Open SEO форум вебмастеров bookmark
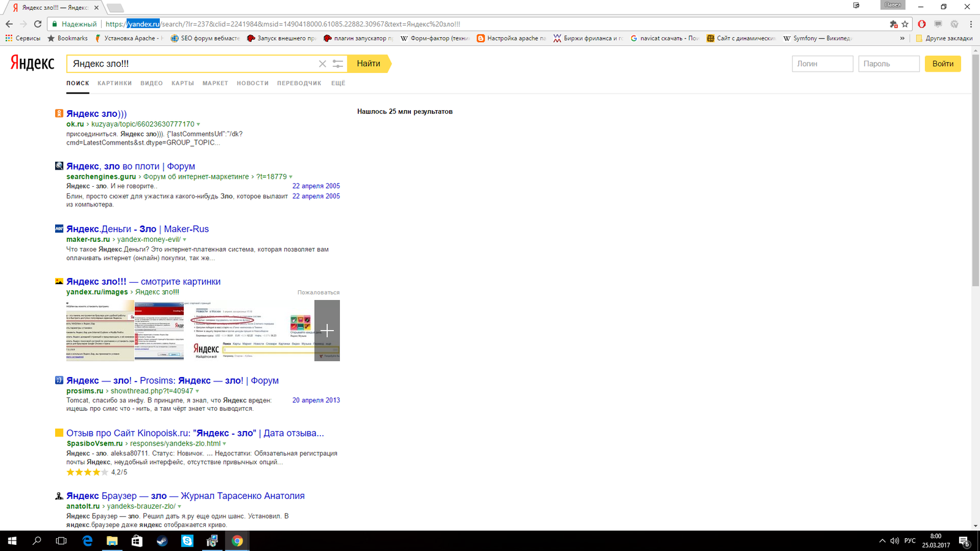Screen dimensions: 980x551 pyautogui.click(x=205, y=38)
